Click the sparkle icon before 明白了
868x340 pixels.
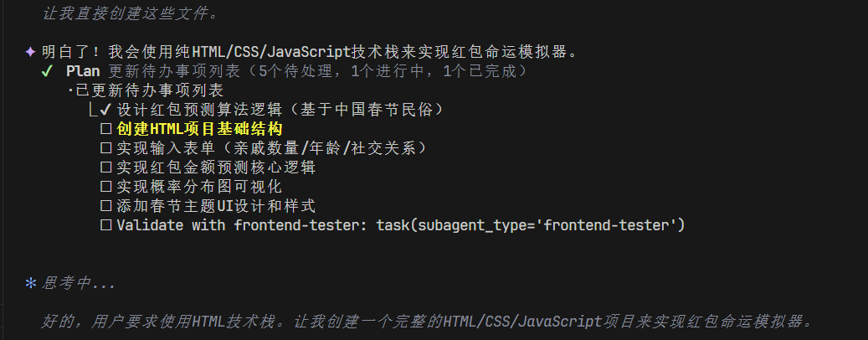tap(31, 52)
